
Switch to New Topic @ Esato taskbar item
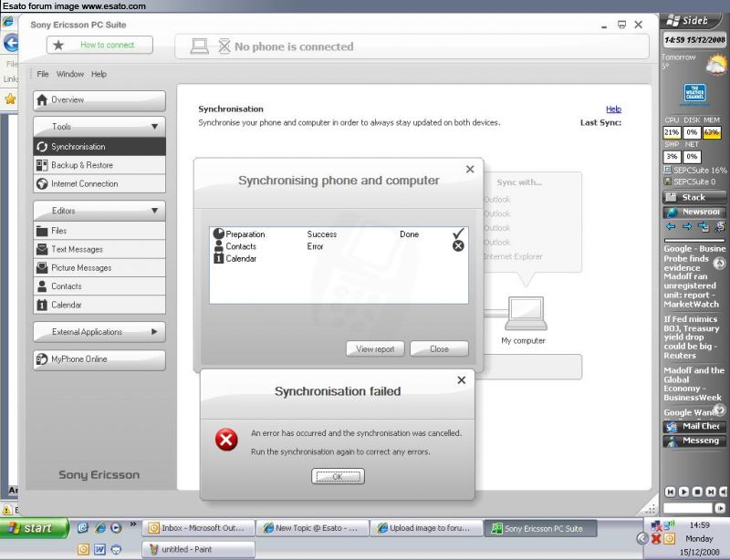[x=313, y=528]
